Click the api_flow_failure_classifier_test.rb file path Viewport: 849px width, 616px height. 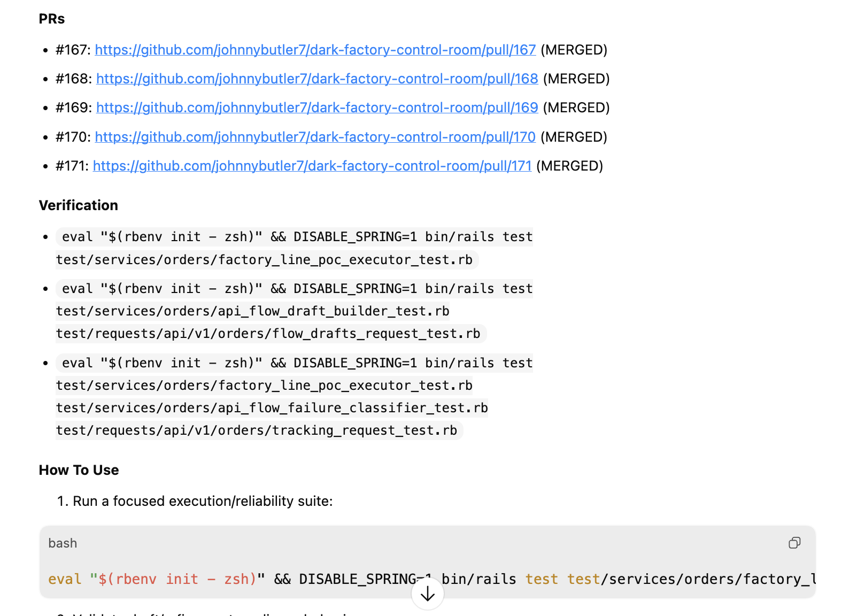click(272, 408)
